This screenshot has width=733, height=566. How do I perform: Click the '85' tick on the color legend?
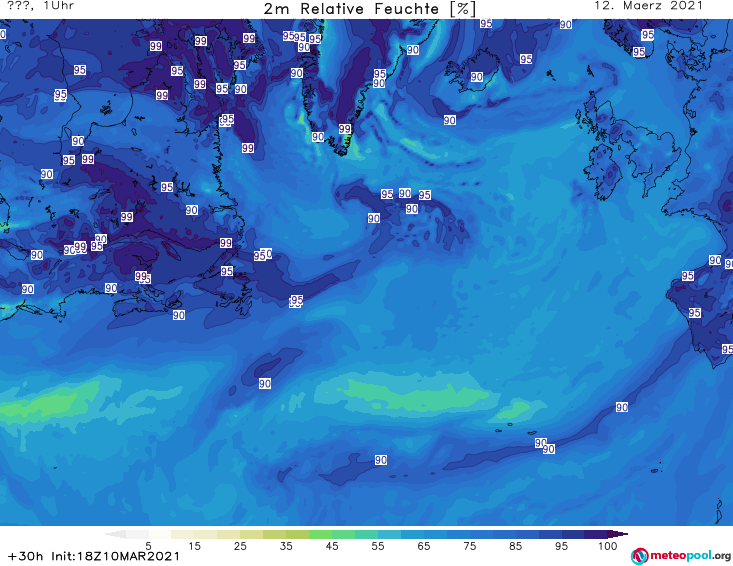click(516, 546)
